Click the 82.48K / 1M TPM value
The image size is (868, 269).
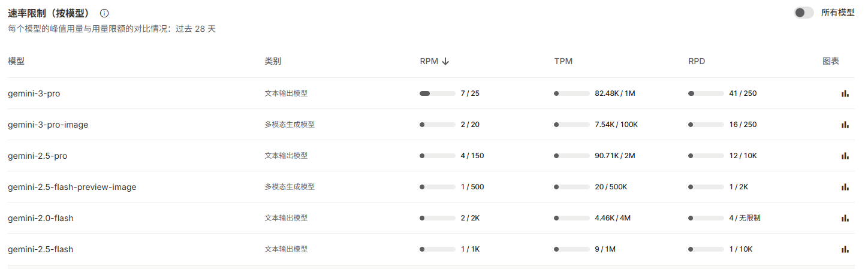point(615,93)
